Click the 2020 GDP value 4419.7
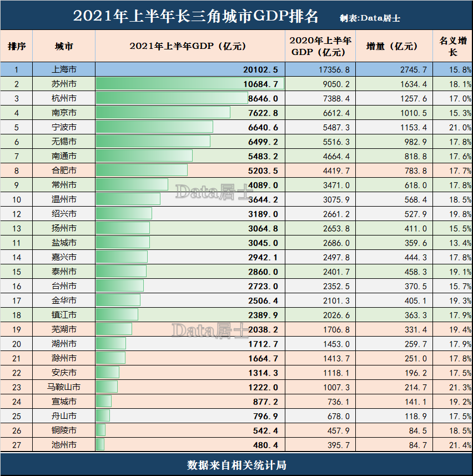 (x=336, y=171)
